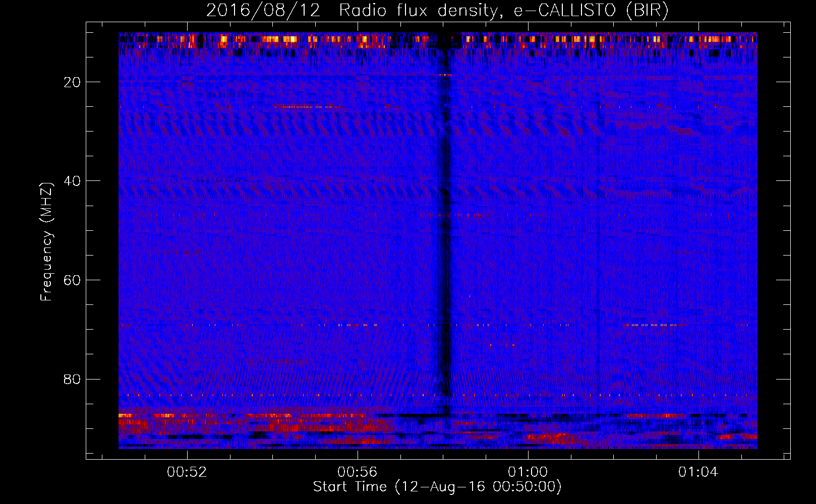816x504 pixels.
Task: Click the 80 MHz frequency tick label
Action: (x=73, y=379)
